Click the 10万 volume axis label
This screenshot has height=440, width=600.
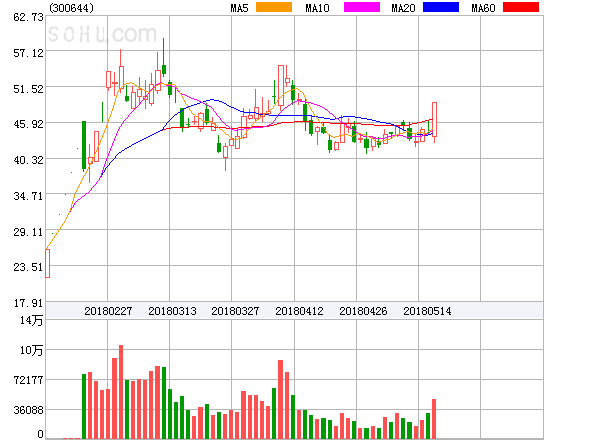coord(32,350)
